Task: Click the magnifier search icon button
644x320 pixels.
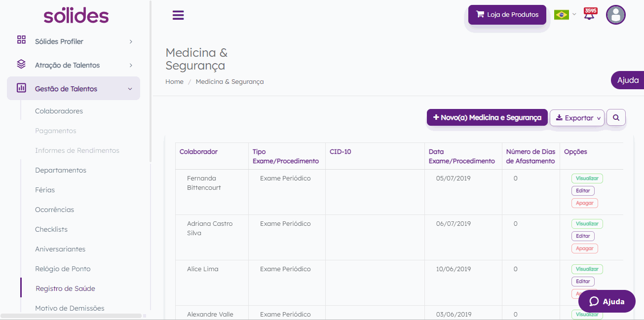Action: click(x=616, y=118)
